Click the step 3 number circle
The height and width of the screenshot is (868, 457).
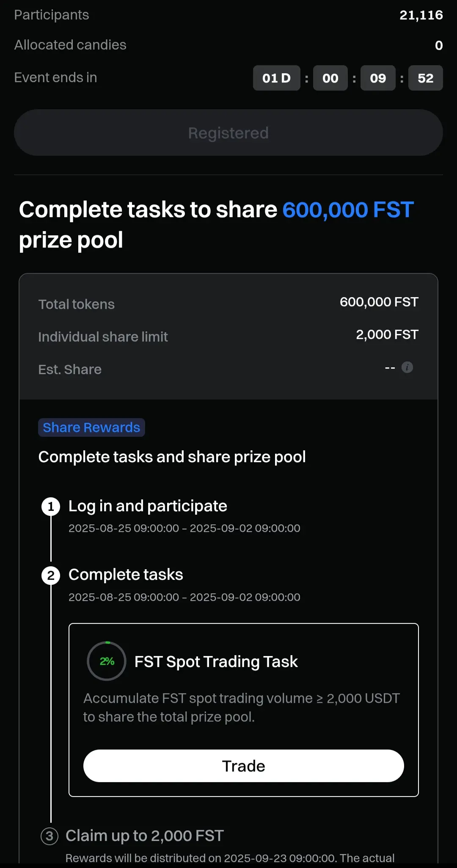tap(50, 836)
